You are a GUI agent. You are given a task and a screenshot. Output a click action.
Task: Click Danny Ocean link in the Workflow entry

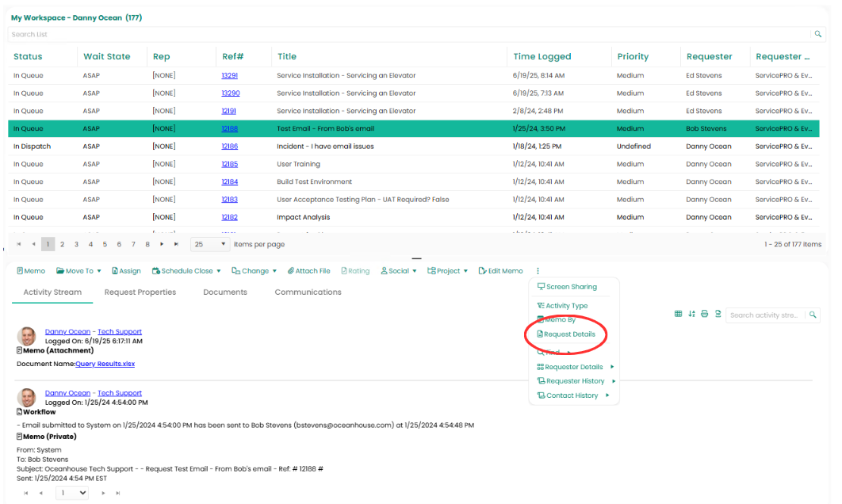click(67, 393)
